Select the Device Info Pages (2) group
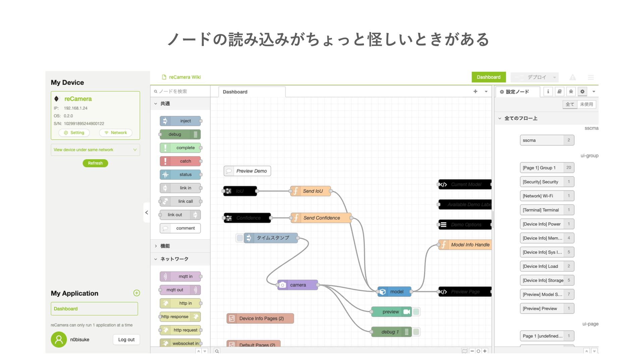The height and width of the screenshot is (362, 644). (x=260, y=318)
